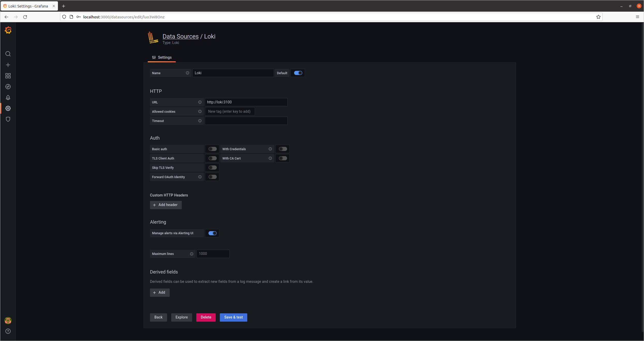The height and width of the screenshot is (341, 644).
Task: Click the Grafana logo home icon
Action: coord(8,30)
